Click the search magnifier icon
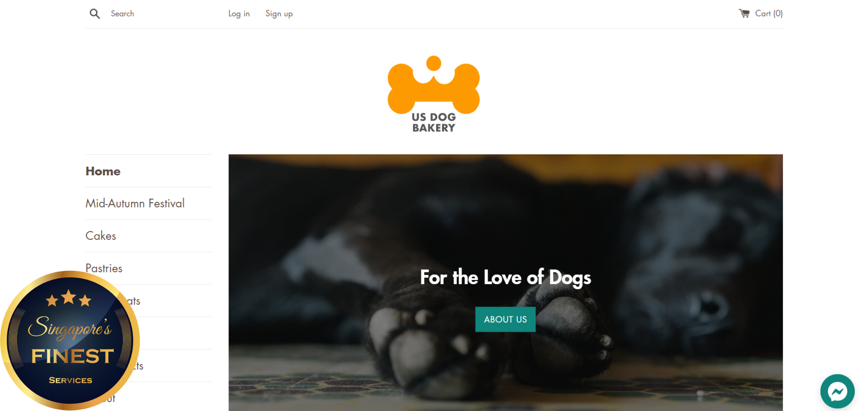This screenshot has width=868, height=411. click(95, 14)
